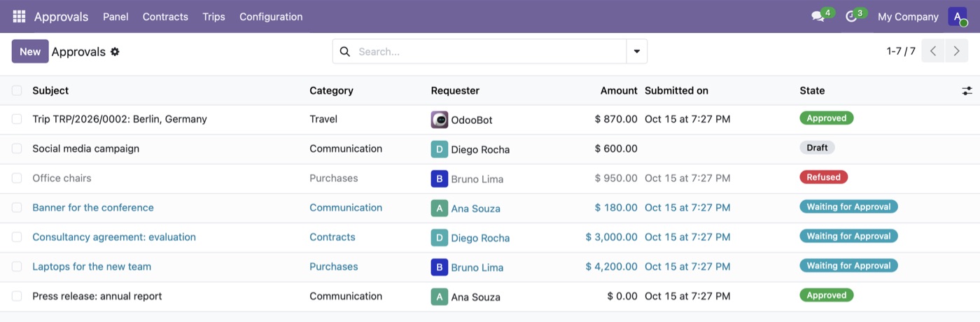Create a new approval with New button

(x=30, y=51)
